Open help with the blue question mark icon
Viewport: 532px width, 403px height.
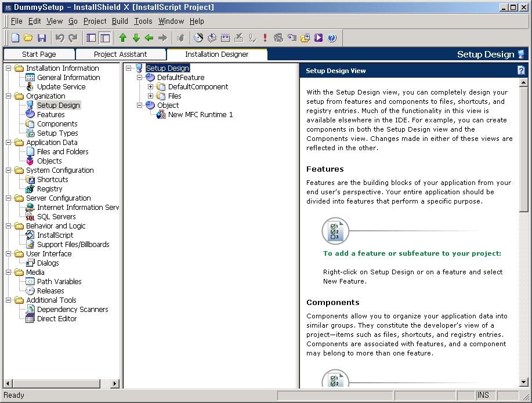pyautogui.click(x=332, y=38)
